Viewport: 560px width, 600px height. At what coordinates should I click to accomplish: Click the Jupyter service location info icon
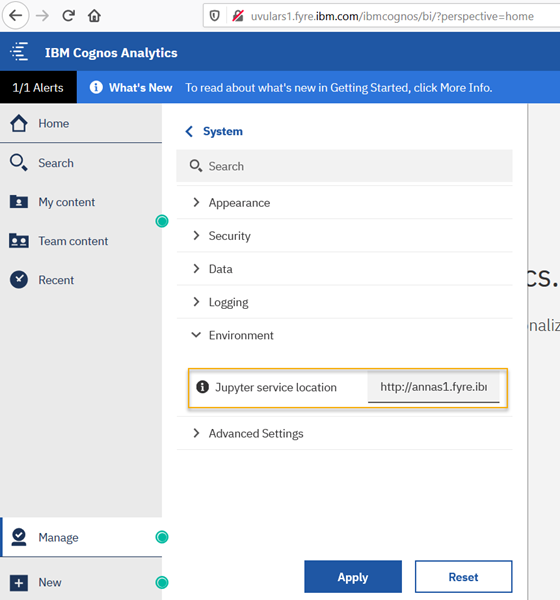pos(202,387)
